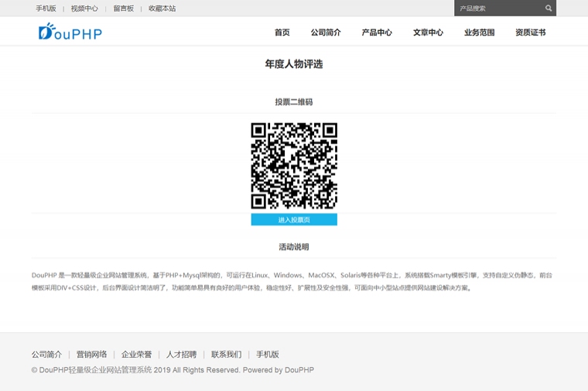Navigate to 首页 in main menu
Image resolution: width=588 pixels, height=391 pixels.
[x=282, y=33]
